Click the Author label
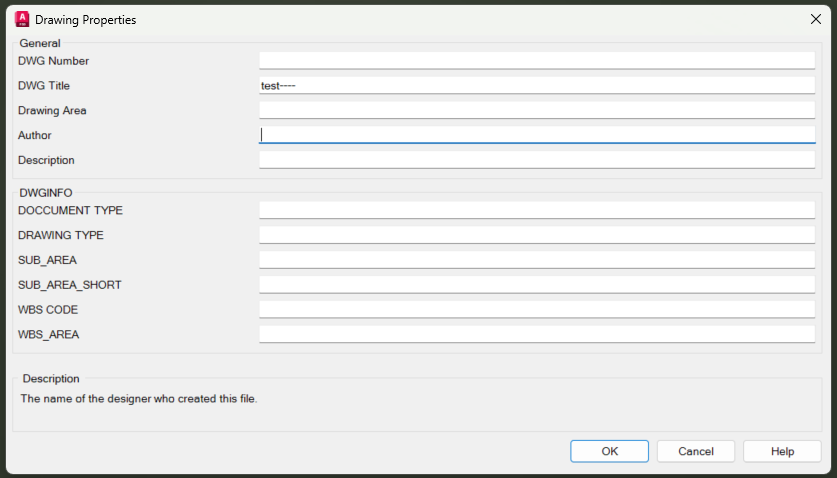The width and height of the screenshot is (837, 478). (x=35, y=135)
